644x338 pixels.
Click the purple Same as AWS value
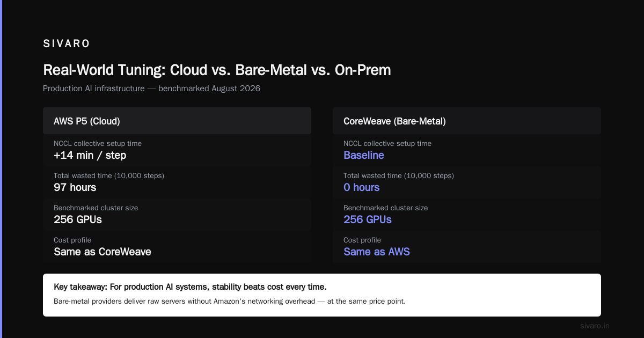click(x=377, y=252)
